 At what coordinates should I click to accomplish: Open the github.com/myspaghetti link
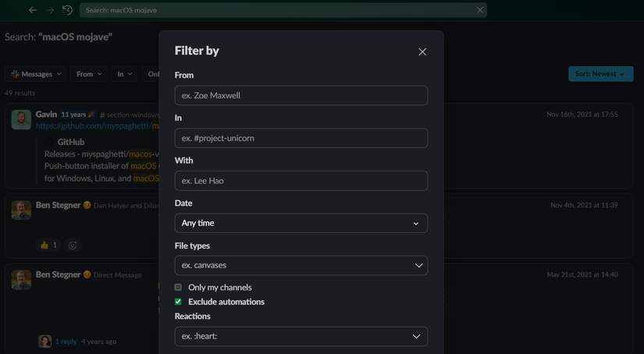click(98, 126)
